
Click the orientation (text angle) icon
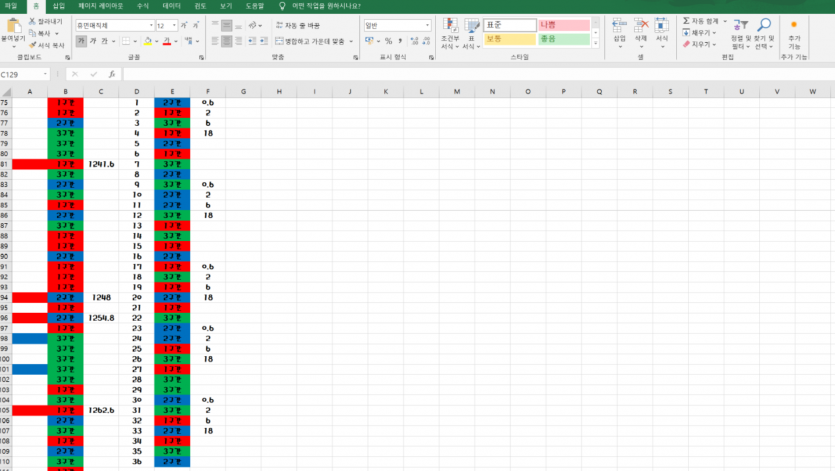[253, 25]
